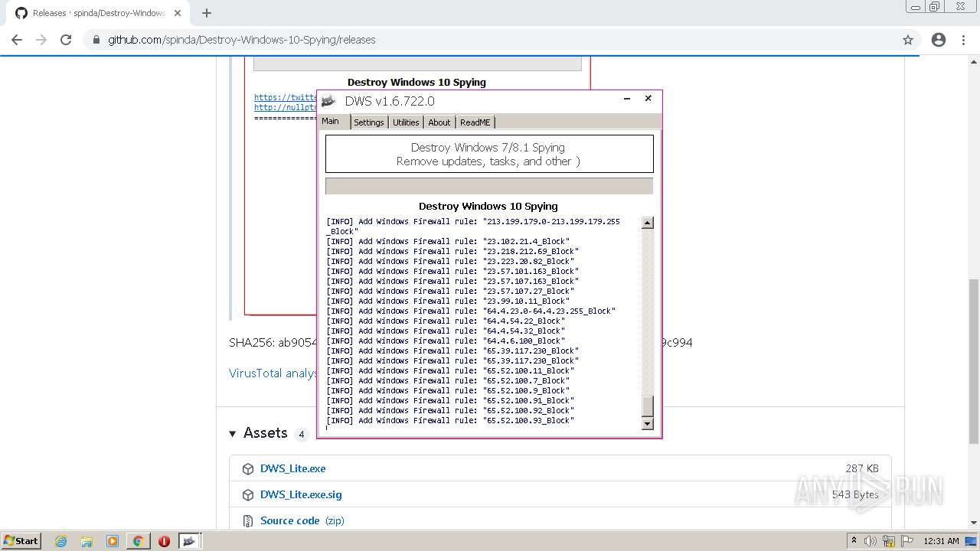This screenshot has height=551, width=980.
Task: Select the Releases spinda/Destroy-Windows tab
Action: click(x=98, y=13)
